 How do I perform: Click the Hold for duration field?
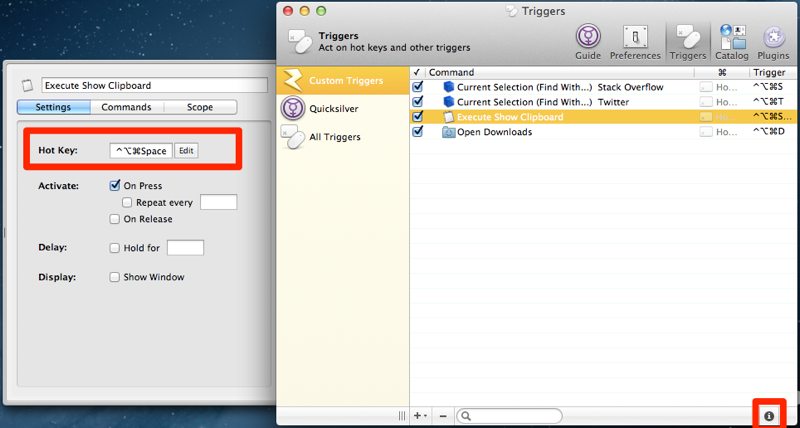tap(186, 248)
